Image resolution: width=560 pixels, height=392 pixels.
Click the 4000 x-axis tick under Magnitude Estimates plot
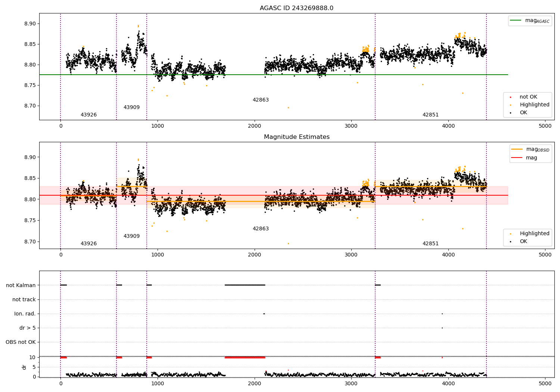click(448, 255)
